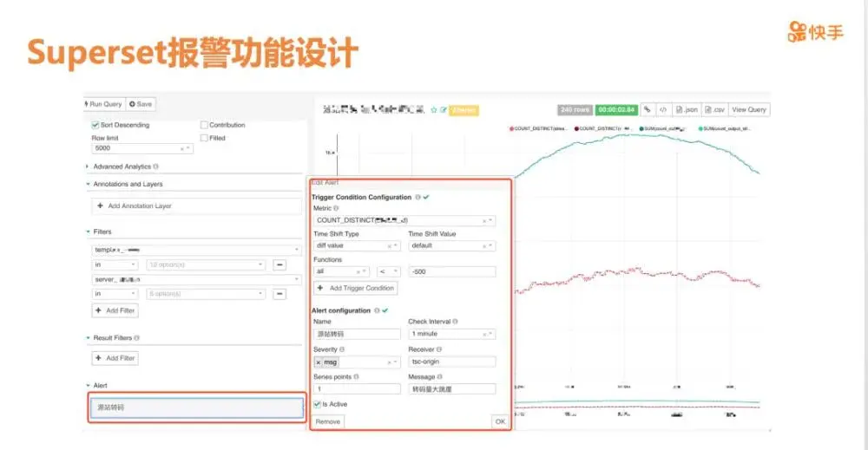The height and width of the screenshot is (450, 868).
Task: Enable the Filled checkbox
Action: 204,138
